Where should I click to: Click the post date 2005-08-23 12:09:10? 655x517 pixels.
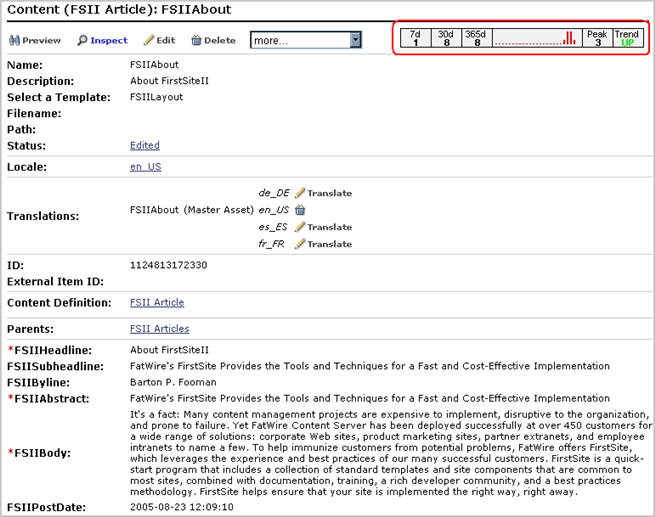tap(181, 507)
